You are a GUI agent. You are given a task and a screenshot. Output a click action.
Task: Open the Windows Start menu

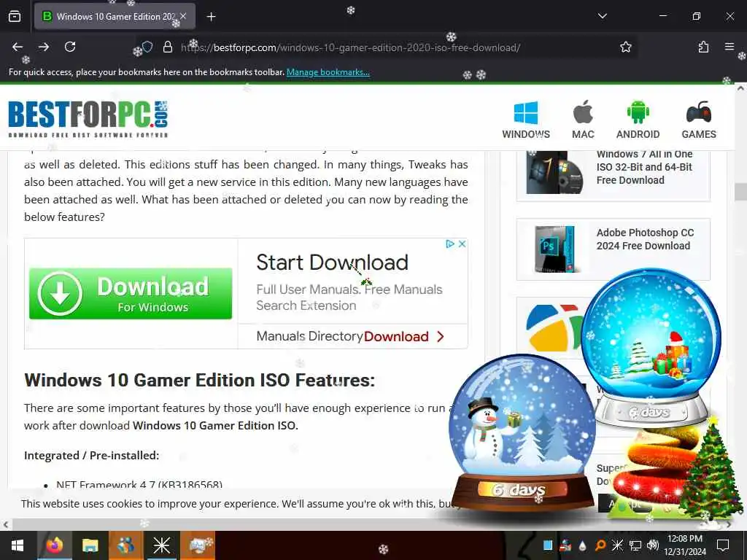(x=18, y=545)
